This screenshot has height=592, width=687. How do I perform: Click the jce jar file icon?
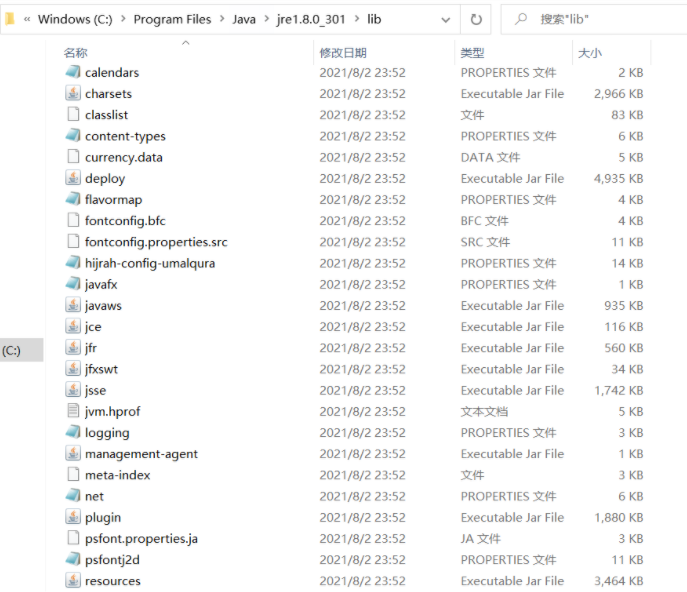73,326
